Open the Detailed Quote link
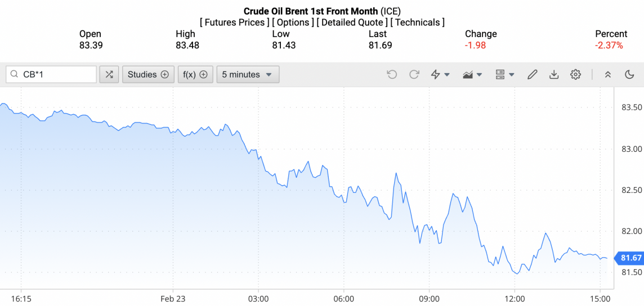644x306 pixels. tap(351, 22)
